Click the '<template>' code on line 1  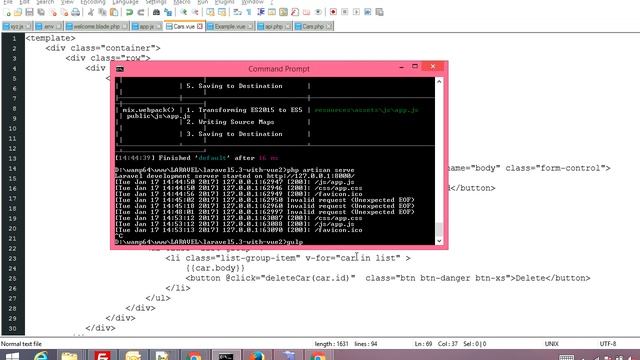point(51,38)
